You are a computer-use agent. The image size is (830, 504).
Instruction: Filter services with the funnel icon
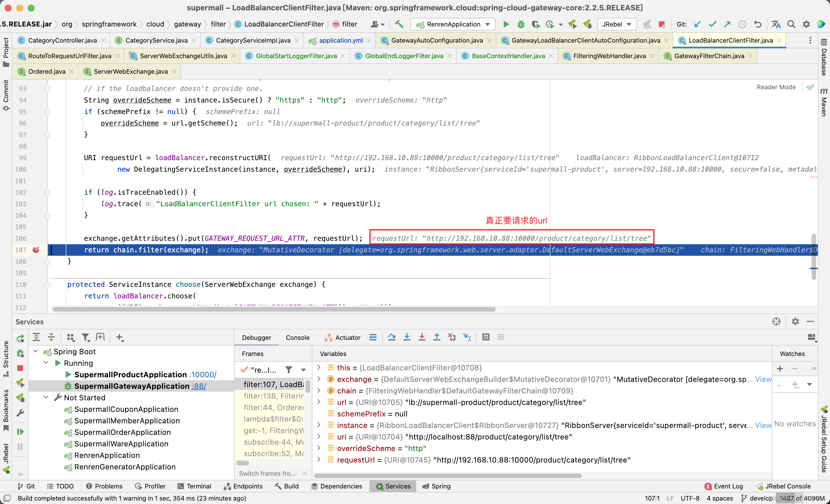point(86,337)
